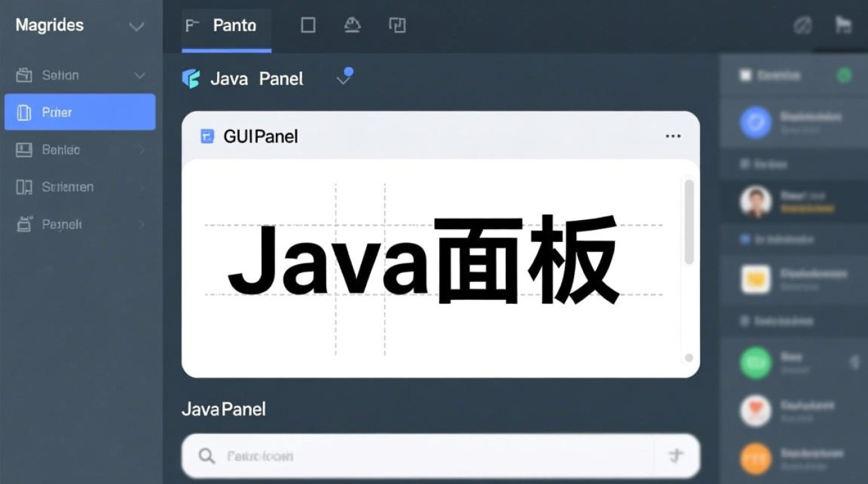The image size is (868, 484).
Task: Click the square frame tool in the toolbar
Action: click(307, 25)
